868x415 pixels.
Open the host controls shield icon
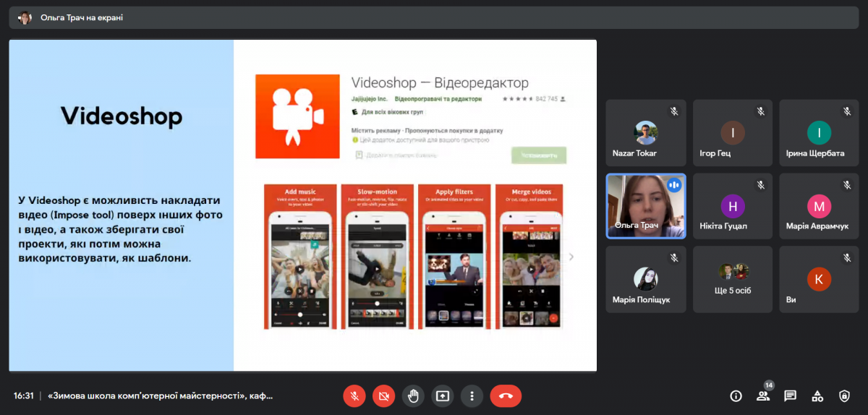[844, 395]
